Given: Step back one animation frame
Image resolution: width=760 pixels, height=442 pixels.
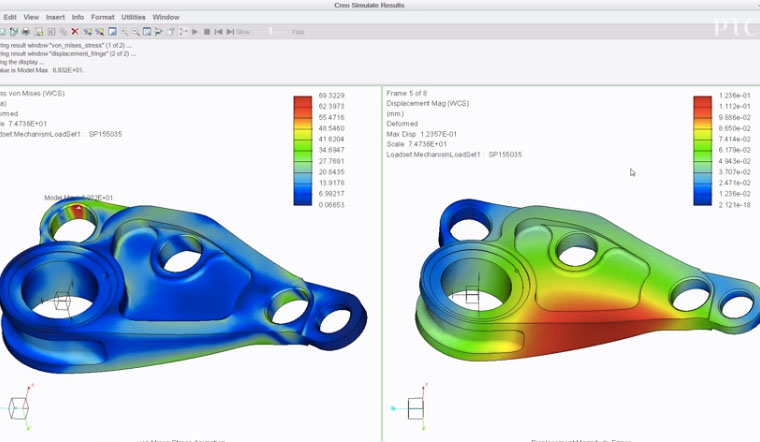Looking at the screenshot, I should tap(219, 32).
